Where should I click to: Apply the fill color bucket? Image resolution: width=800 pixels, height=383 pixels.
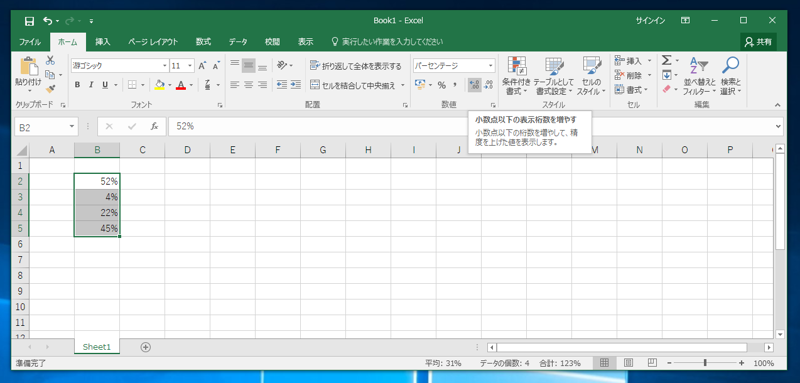coord(160,85)
